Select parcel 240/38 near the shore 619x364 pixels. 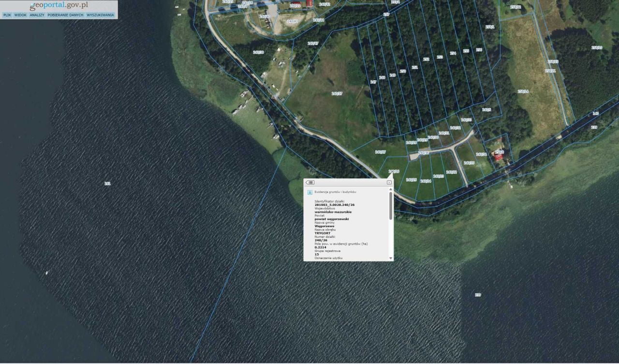tap(258, 52)
